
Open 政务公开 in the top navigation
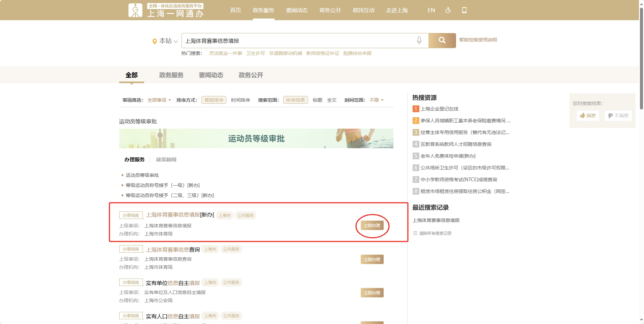330,10
